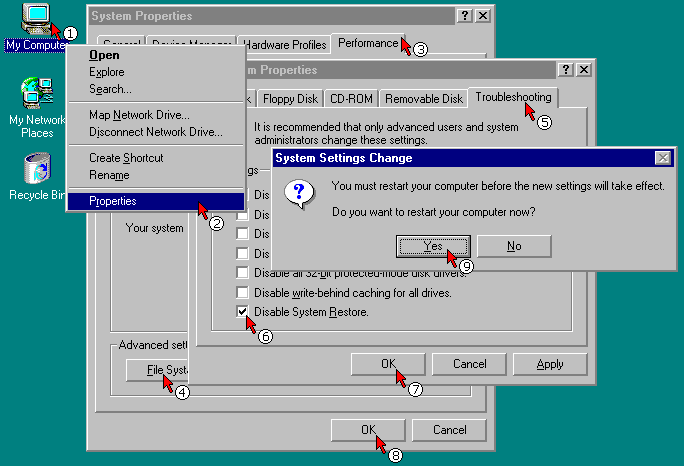Viewport: 684px width, 466px height.
Task: Click the System Settings Change title bar
Action: coord(473,158)
